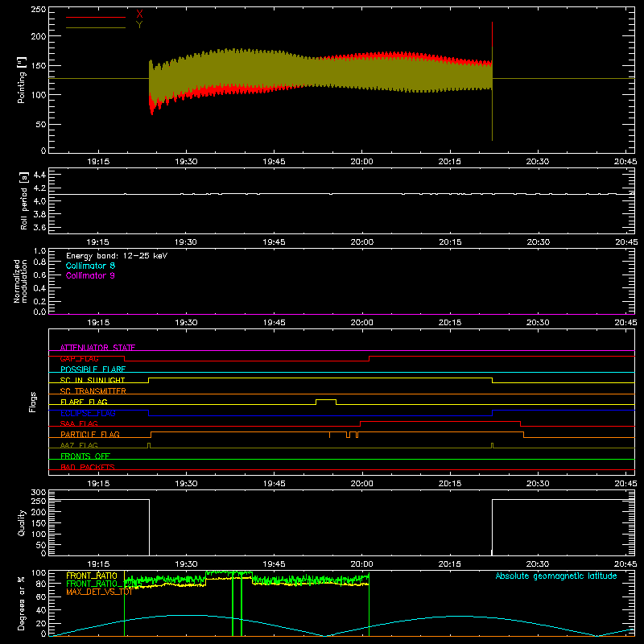Click the 4.4 tick on Roll period axis
Screen dimensions: 644x644
(x=39, y=175)
